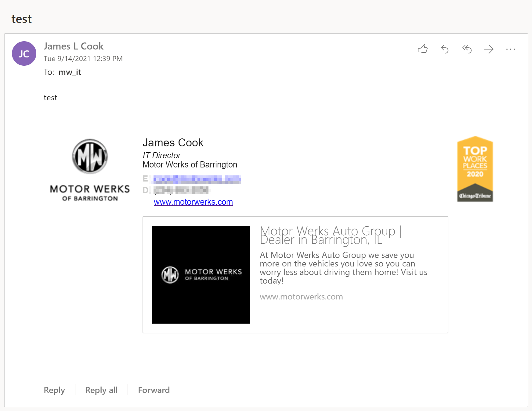Screen dimensions: 532x411
Task: Click the subject heading test
Action: click(x=21, y=19)
